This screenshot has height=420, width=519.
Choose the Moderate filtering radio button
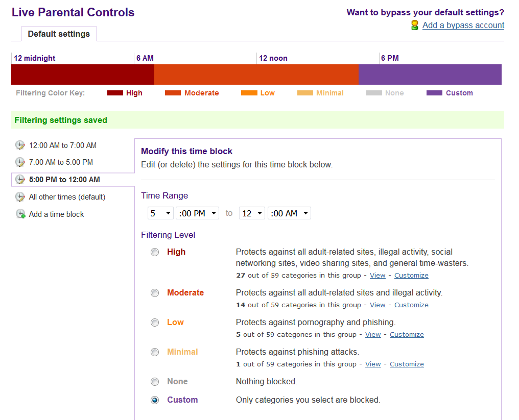[155, 293]
